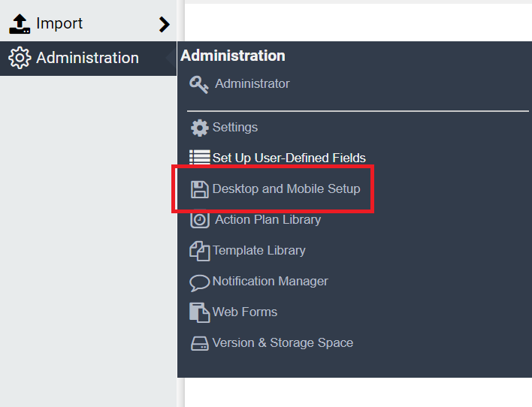The image size is (532, 407).
Task: Click the Template Library documents icon
Action: [x=200, y=251]
